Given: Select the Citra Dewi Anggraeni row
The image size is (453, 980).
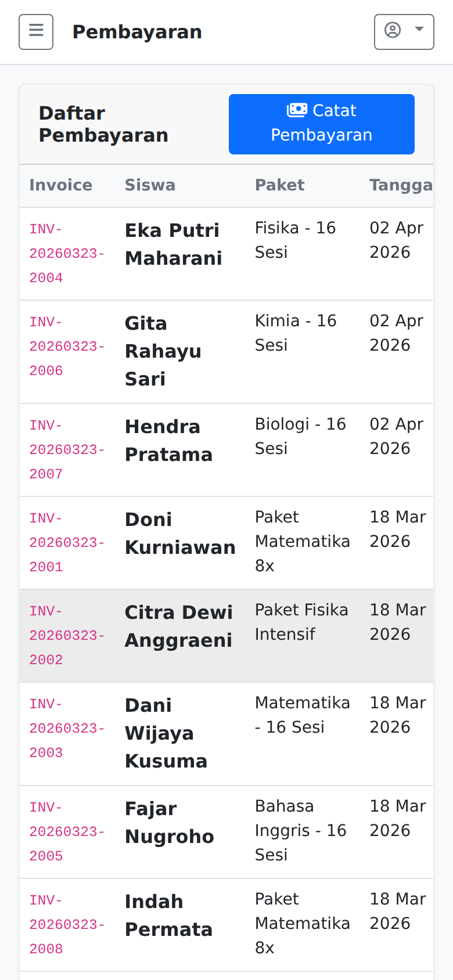Looking at the screenshot, I should point(178,626).
